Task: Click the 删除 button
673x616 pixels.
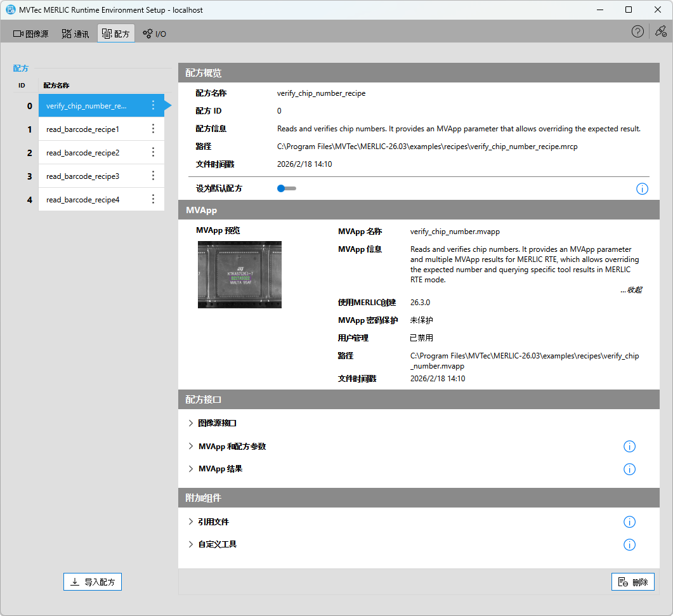Action: pos(632,582)
